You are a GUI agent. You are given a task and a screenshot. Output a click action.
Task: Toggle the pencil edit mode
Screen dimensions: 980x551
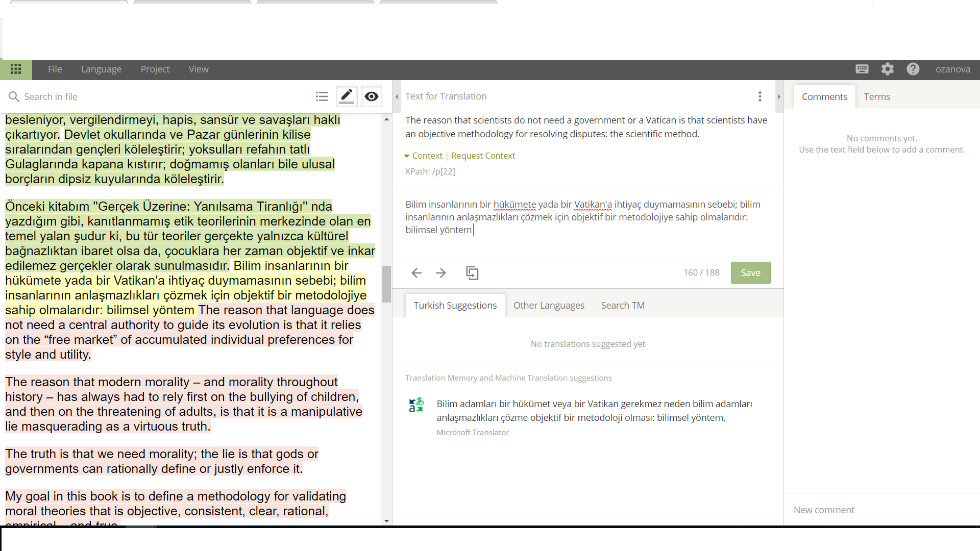[347, 96]
